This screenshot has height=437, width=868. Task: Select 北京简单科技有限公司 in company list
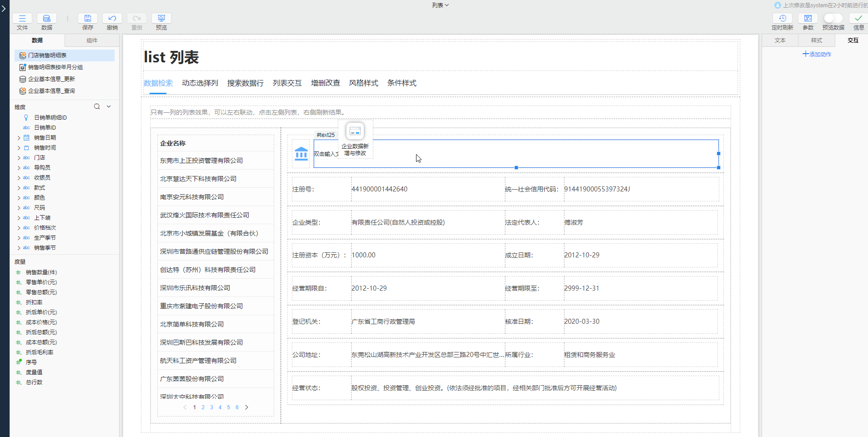(192, 324)
